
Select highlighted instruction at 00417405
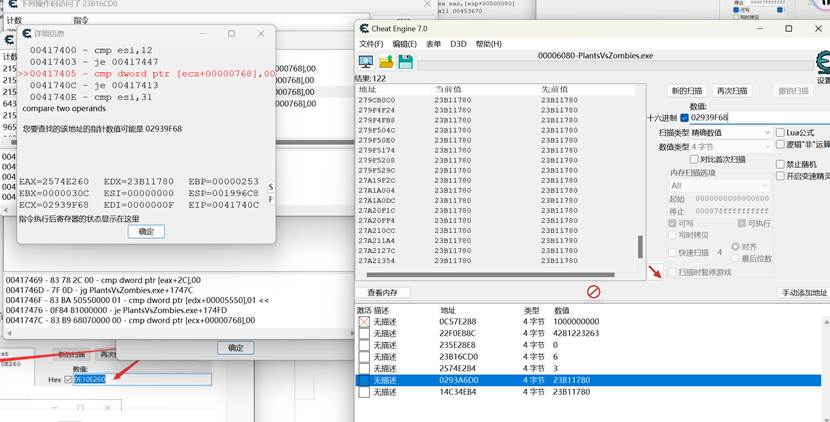click(x=147, y=74)
